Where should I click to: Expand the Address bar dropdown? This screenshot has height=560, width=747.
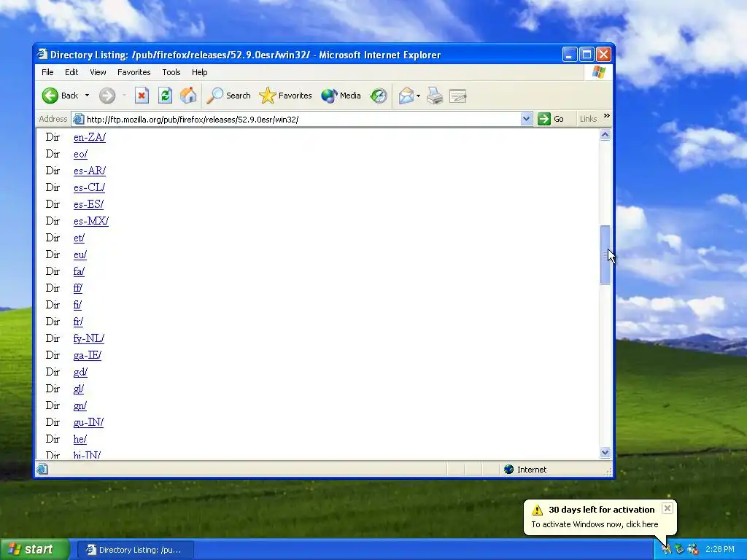pyautogui.click(x=526, y=119)
